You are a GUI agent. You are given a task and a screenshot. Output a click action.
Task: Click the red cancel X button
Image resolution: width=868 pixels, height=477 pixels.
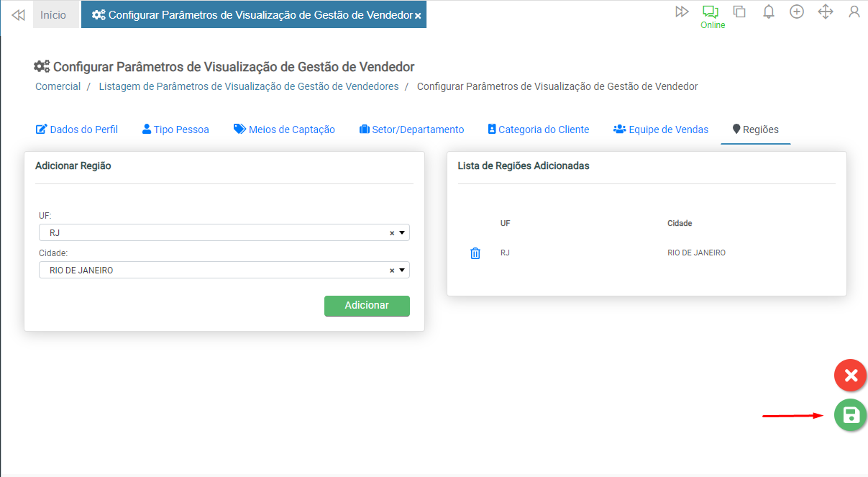click(x=850, y=376)
